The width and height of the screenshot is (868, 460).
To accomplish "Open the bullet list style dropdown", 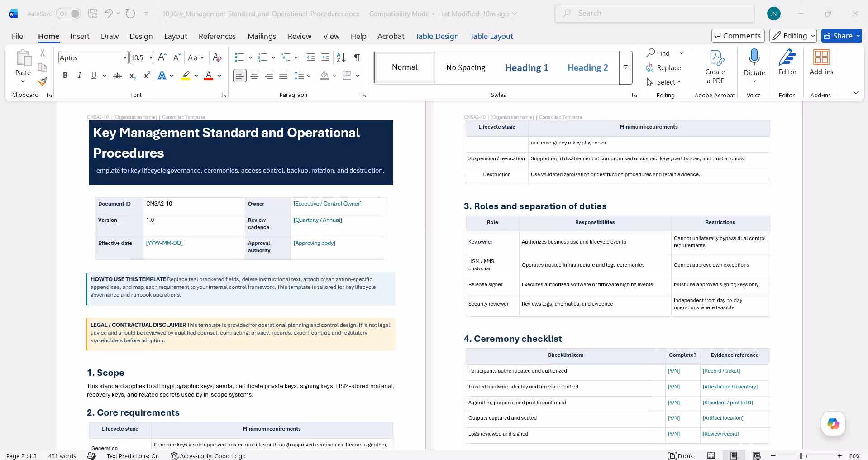I will pyautogui.click(x=250, y=57).
